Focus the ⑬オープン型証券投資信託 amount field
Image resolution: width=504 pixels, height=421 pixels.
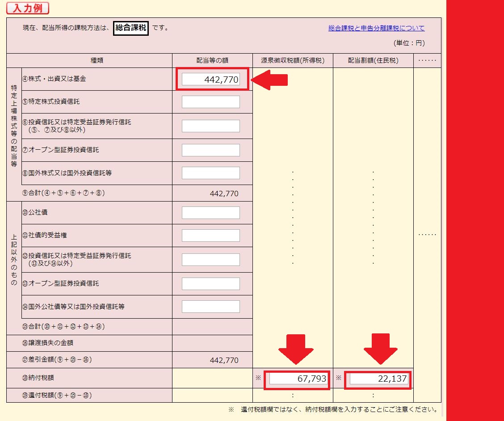tap(211, 284)
